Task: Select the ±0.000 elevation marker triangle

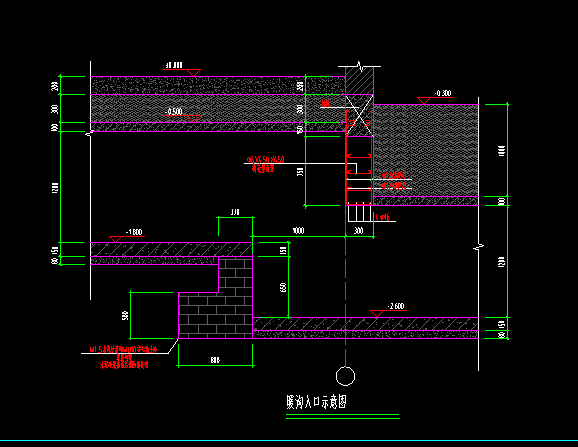Action: (194, 73)
